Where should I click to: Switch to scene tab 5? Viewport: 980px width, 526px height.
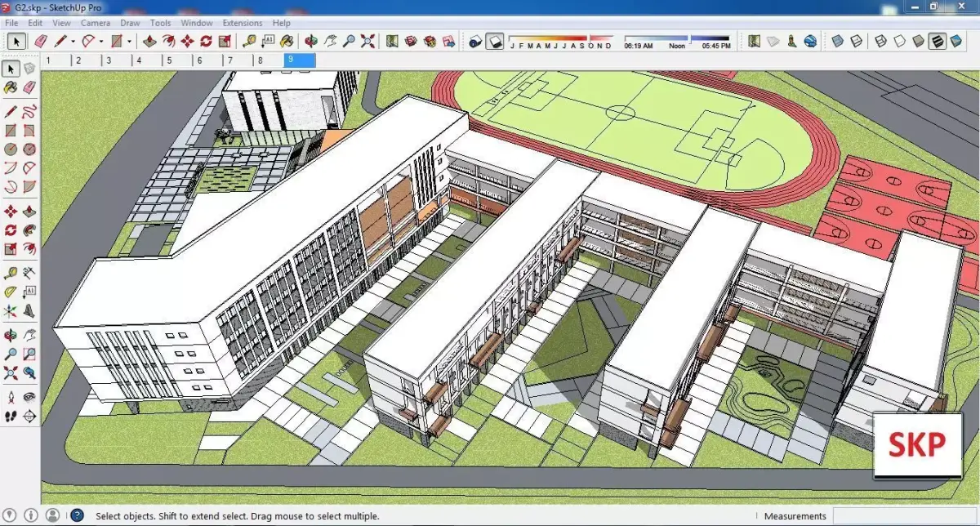click(x=176, y=60)
